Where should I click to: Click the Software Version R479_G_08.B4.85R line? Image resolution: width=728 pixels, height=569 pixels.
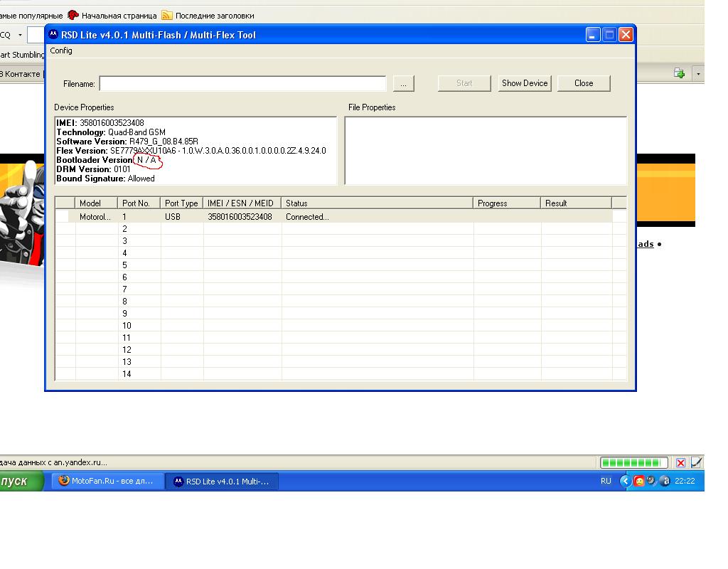tap(127, 142)
